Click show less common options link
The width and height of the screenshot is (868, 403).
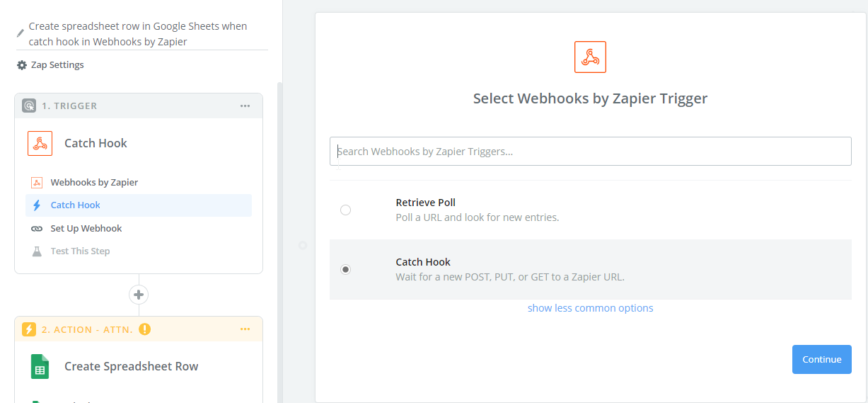coord(590,308)
